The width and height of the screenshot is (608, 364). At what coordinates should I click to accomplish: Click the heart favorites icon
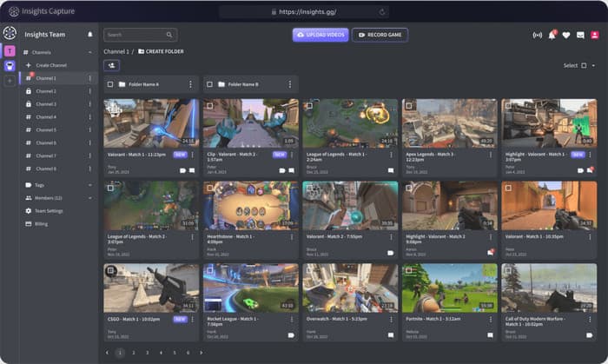click(x=566, y=36)
